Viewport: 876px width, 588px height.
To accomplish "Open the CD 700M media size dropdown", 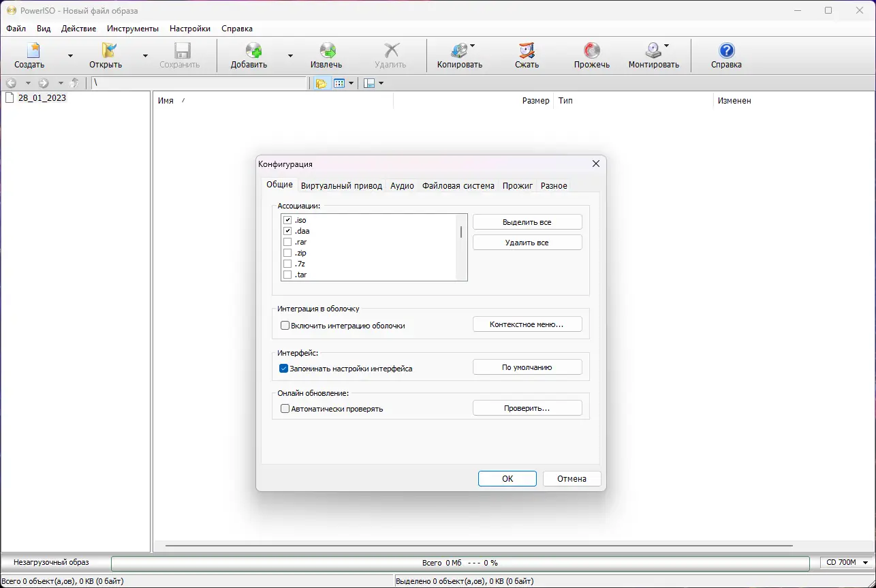I will point(847,563).
